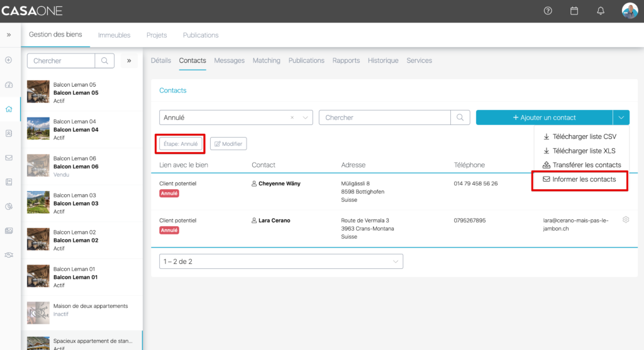
Task: Open the help question mark icon
Action: pos(548,11)
